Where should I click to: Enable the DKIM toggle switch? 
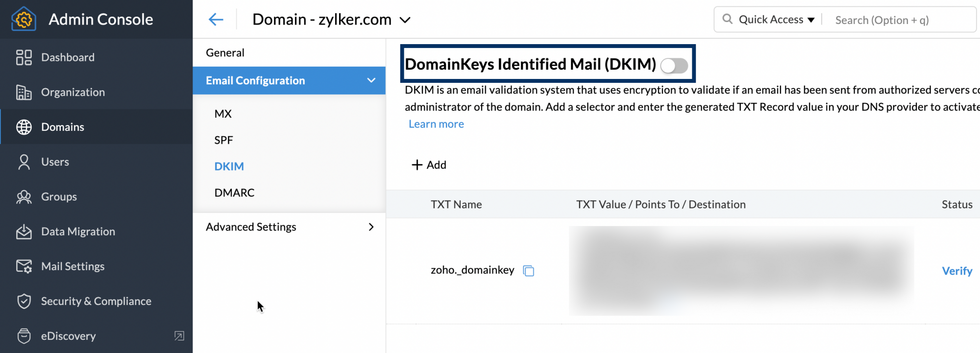tap(674, 65)
